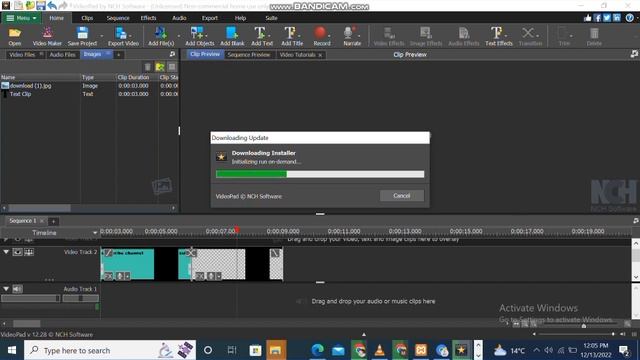
Task: Switch to the Video Files bin tab
Action: pyautogui.click(x=22, y=54)
